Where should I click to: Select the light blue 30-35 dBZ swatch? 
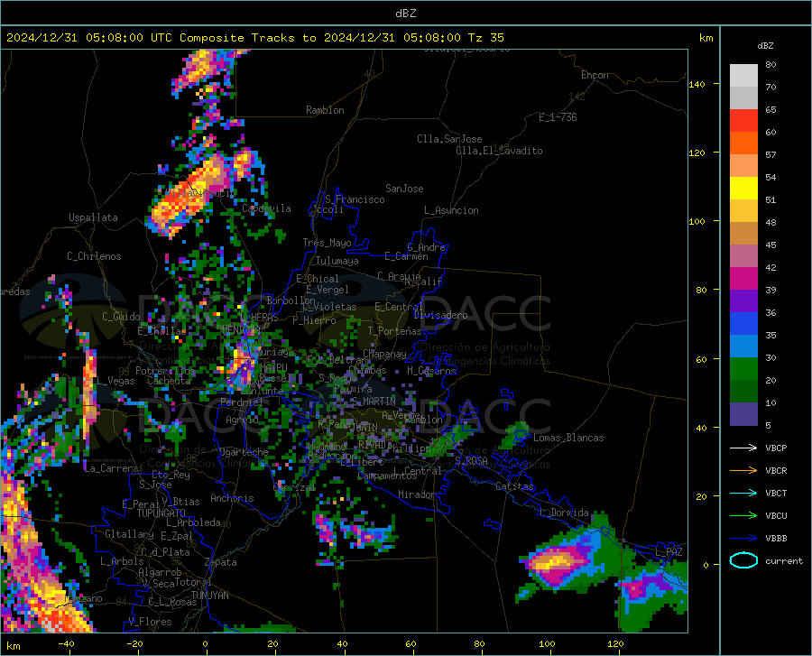point(743,346)
